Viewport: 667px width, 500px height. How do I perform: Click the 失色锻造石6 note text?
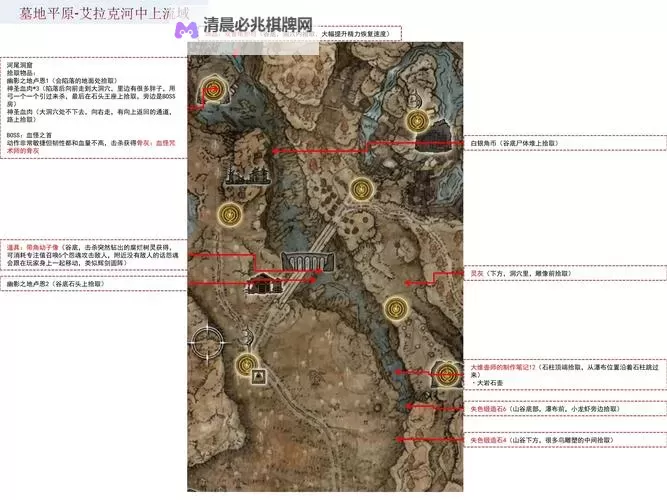point(544,409)
